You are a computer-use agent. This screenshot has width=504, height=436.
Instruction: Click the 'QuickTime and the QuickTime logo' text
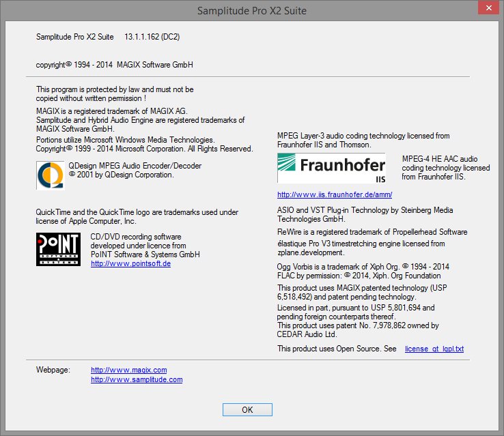coord(137,217)
